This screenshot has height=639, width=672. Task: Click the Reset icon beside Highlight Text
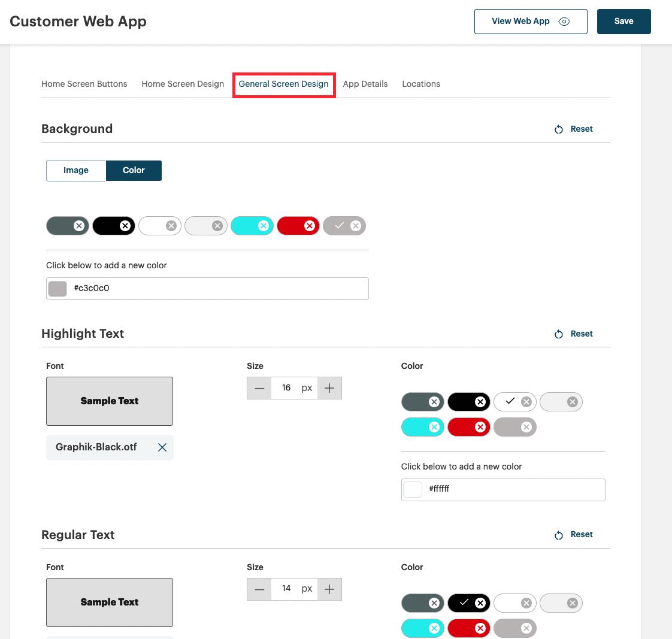pyautogui.click(x=559, y=334)
